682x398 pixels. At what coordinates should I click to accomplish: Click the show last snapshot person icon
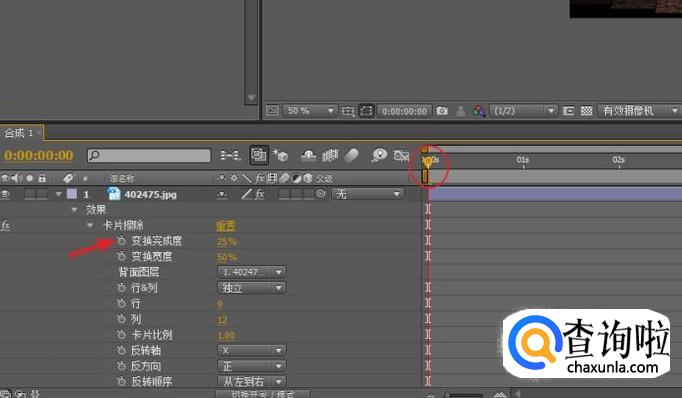[x=460, y=111]
